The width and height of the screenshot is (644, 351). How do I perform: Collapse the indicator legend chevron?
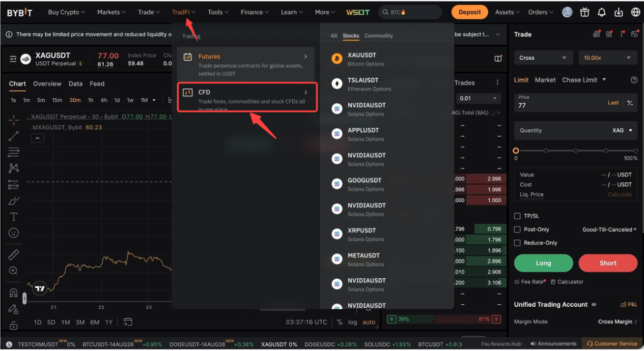(38, 139)
